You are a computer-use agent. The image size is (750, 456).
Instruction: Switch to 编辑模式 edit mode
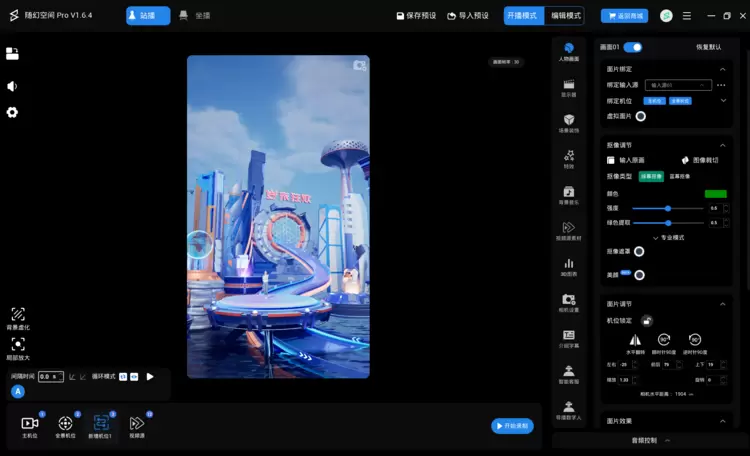click(565, 16)
